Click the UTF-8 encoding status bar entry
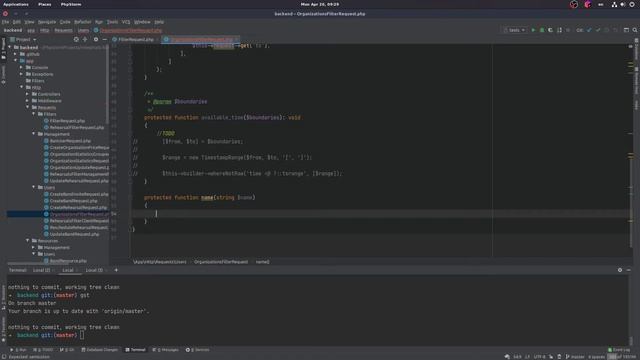Viewport: 640px width, 360px height. point(540,357)
